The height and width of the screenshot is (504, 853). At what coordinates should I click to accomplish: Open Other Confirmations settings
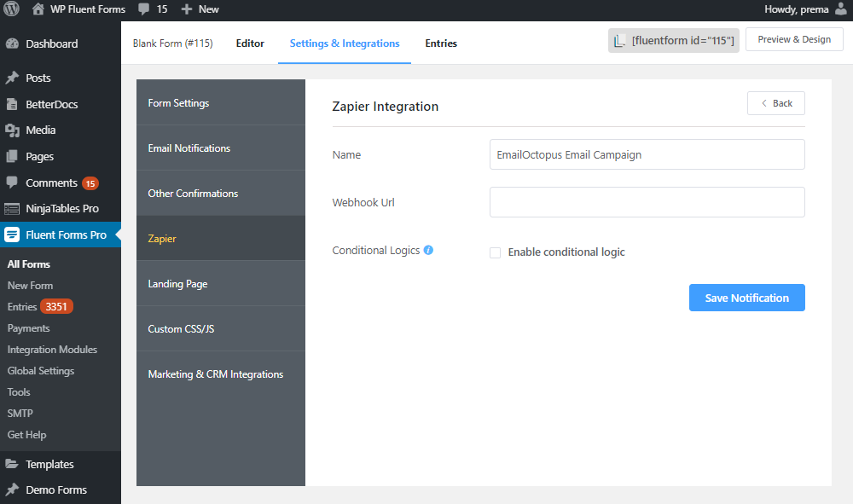(x=221, y=193)
